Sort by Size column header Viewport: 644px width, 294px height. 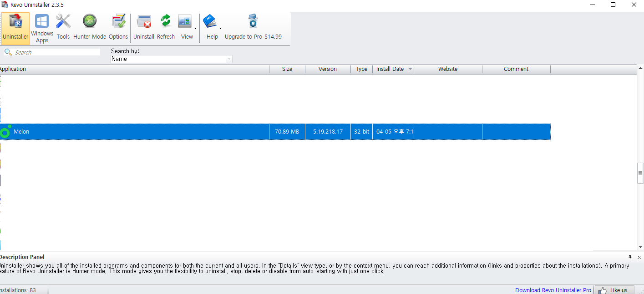click(x=287, y=69)
